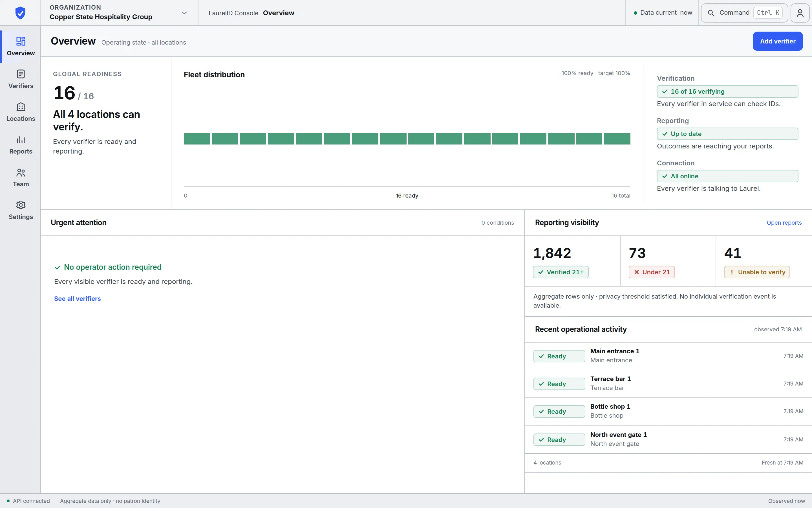Click the search magnifier icon
The image size is (812, 508).
pyautogui.click(x=711, y=13)
